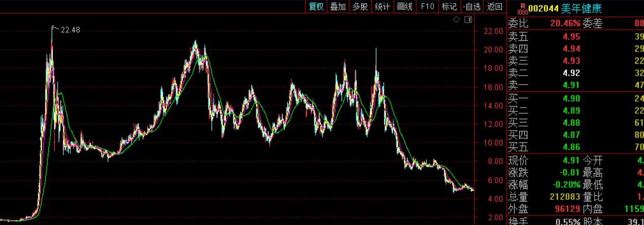
Task: Click the 返回 back button
Action: point(494,7)
